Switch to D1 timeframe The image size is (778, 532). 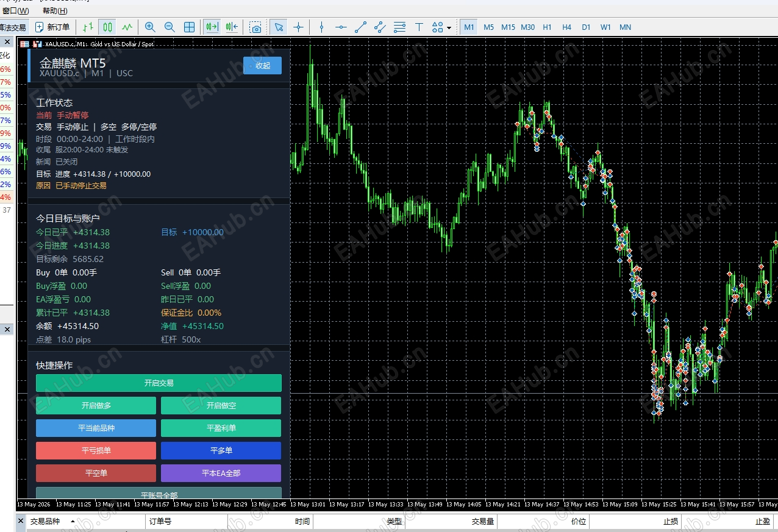(586, 27)
